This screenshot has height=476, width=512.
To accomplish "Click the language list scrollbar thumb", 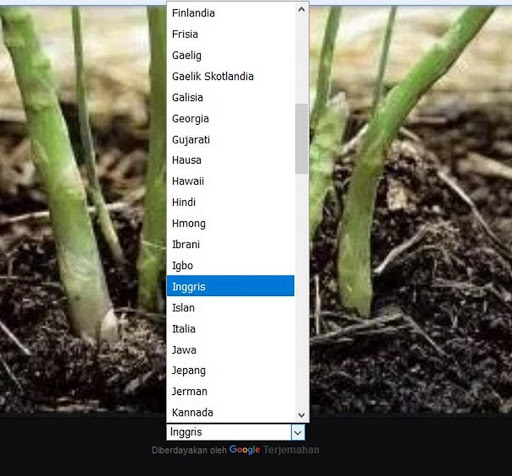I will (301, 139).
